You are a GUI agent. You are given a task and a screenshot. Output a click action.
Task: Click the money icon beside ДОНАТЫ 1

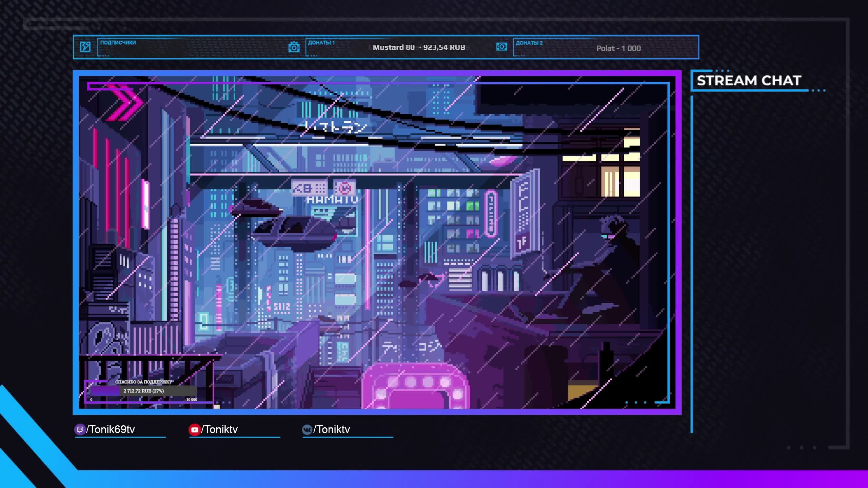(294, 47)
